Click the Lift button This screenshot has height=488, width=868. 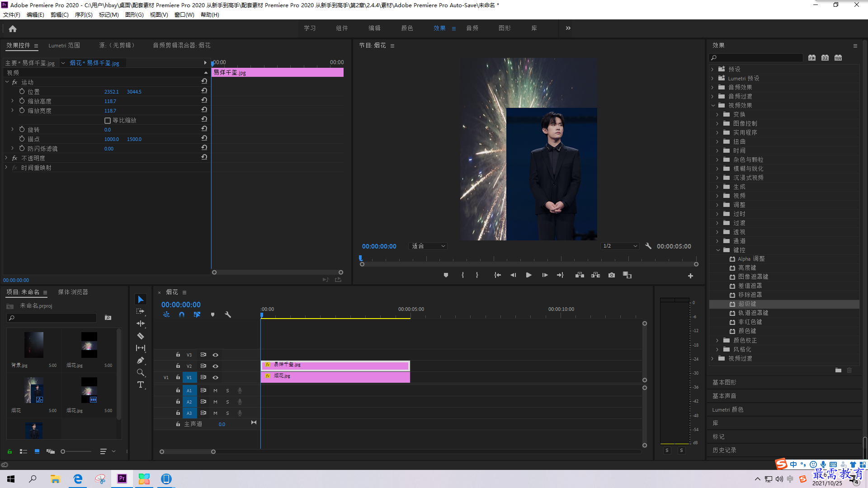(580, 275)
